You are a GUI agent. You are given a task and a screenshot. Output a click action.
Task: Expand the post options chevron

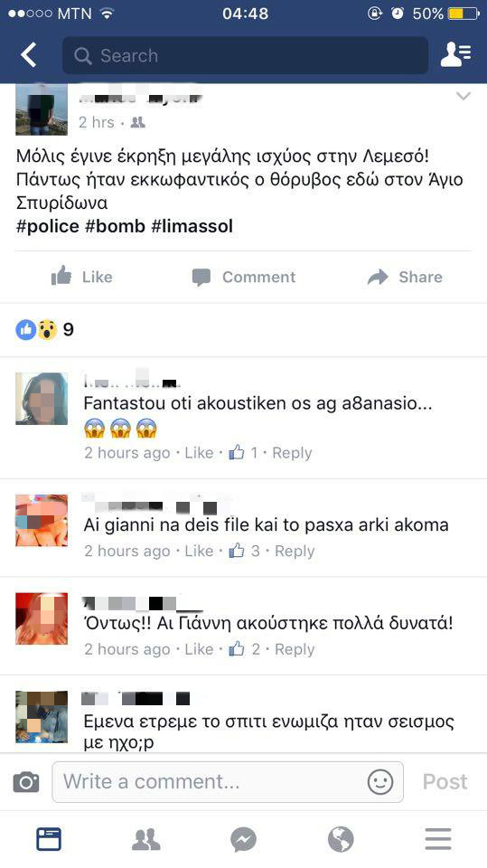(463, 97)
